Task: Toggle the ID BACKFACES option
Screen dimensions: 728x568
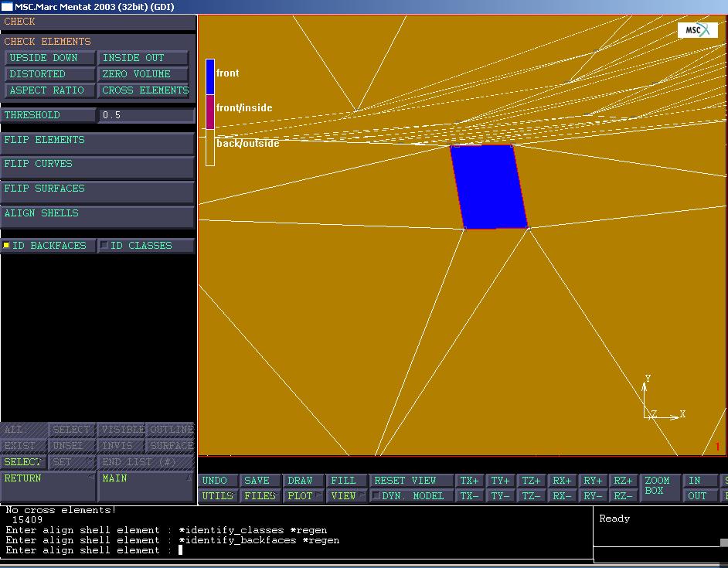Action: click(48, 245)
